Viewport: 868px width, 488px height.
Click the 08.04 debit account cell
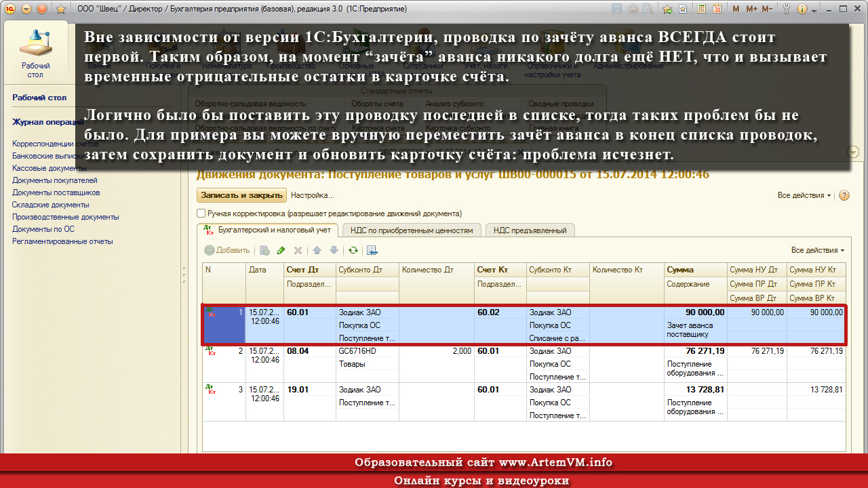click(310, 351)
